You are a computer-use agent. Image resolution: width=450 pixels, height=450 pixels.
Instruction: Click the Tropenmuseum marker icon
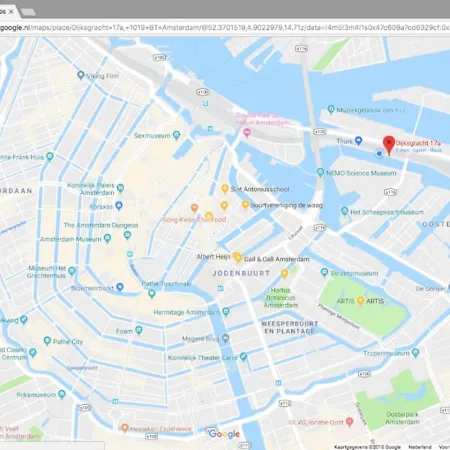click(415, 353)
